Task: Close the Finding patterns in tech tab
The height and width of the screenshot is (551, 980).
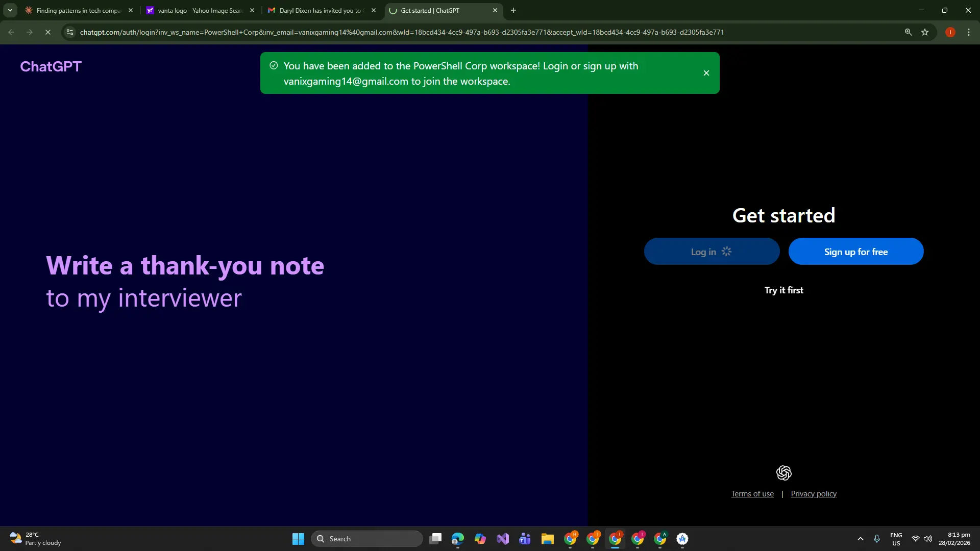Action: 130,10
